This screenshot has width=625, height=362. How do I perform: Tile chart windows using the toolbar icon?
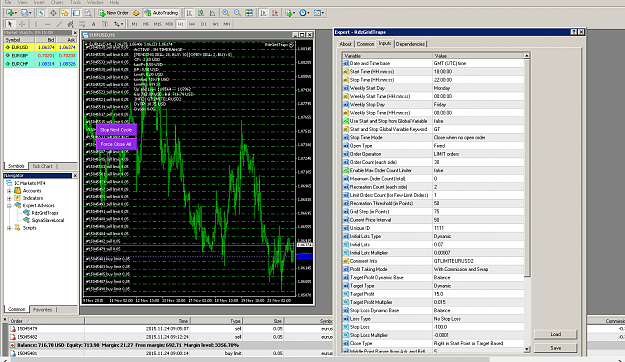(249, 13)
